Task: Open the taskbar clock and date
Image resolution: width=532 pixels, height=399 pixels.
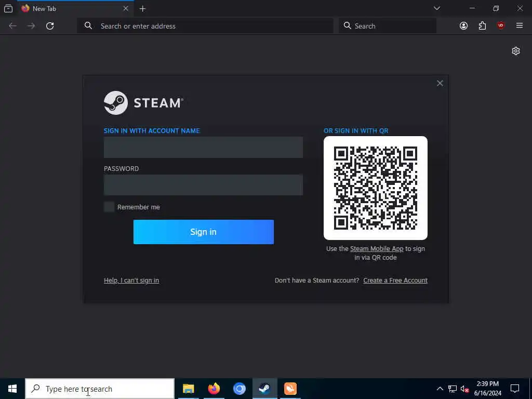Action: point(487,389)
